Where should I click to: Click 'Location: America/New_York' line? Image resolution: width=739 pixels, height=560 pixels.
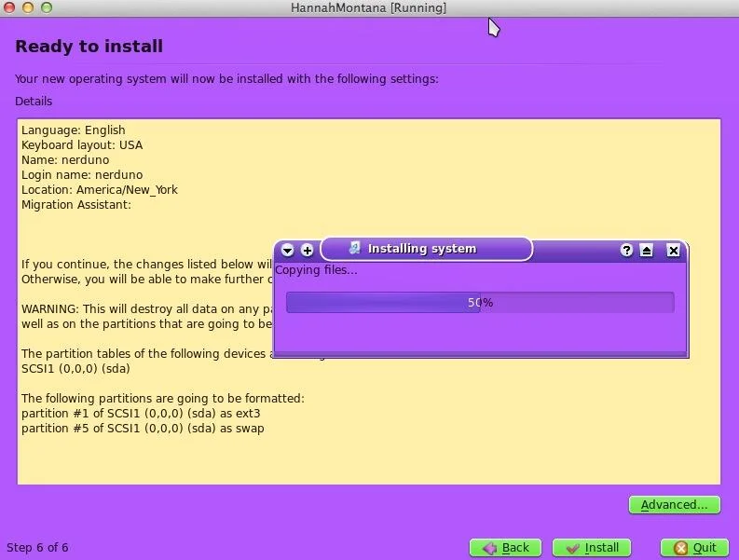(100, 190)
